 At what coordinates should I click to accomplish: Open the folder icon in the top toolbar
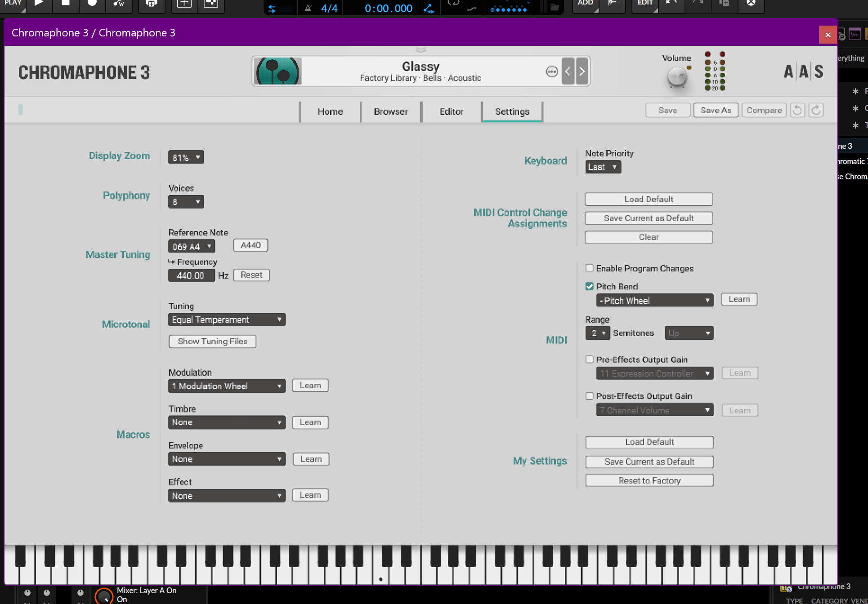pos(555,8)
